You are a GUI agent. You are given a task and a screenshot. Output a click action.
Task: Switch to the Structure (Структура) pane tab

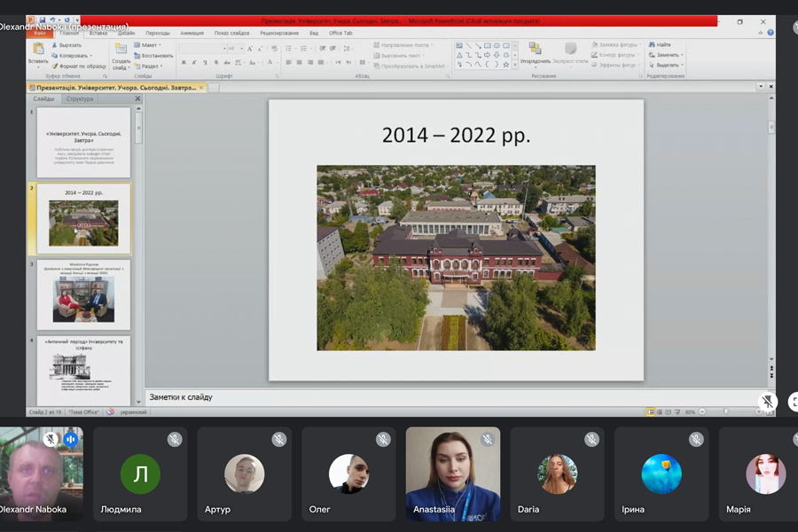[80, 99]
